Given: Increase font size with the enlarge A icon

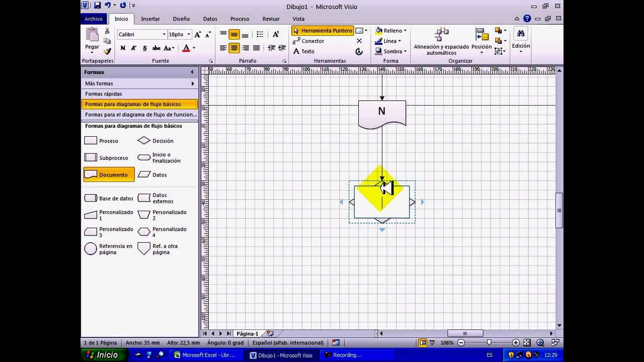Looking at the screenshot, I should [x=198, y=35].
